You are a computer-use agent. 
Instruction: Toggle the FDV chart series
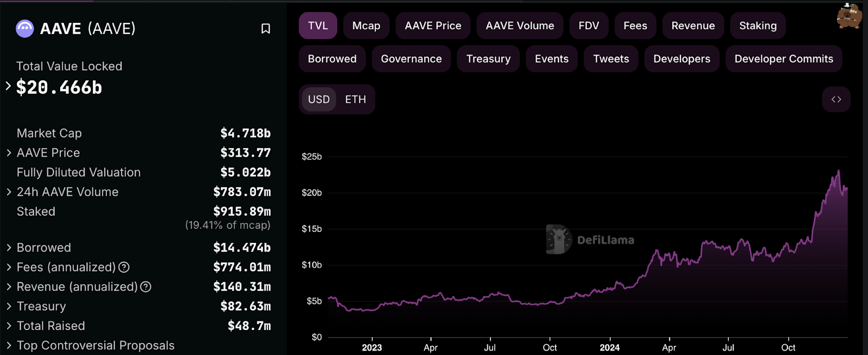click(589, 25)
